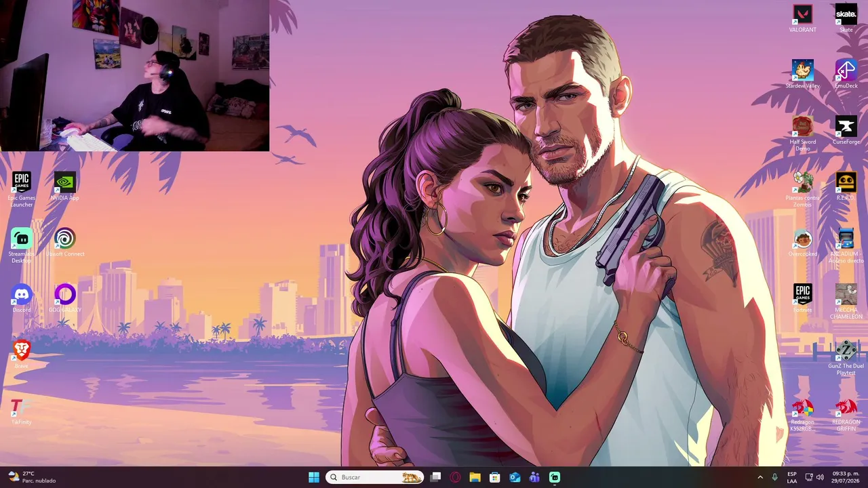Click the volume speaker tray icon
868x488 pixels.
820,477
